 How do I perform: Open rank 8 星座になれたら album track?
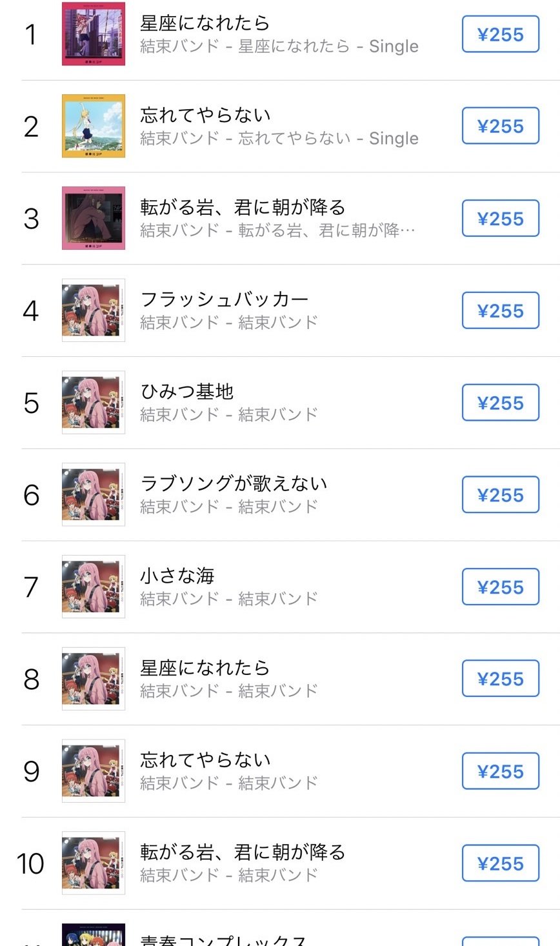(x=205, y=667)
